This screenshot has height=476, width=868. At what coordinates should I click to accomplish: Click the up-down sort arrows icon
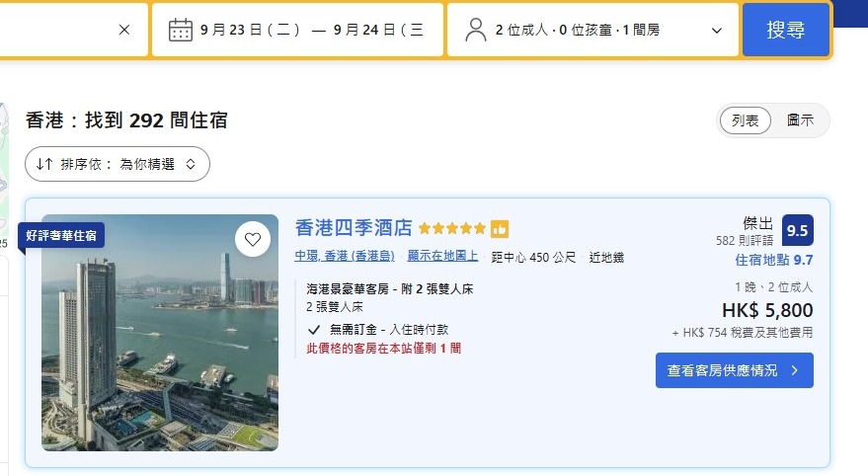pos(44,164)
